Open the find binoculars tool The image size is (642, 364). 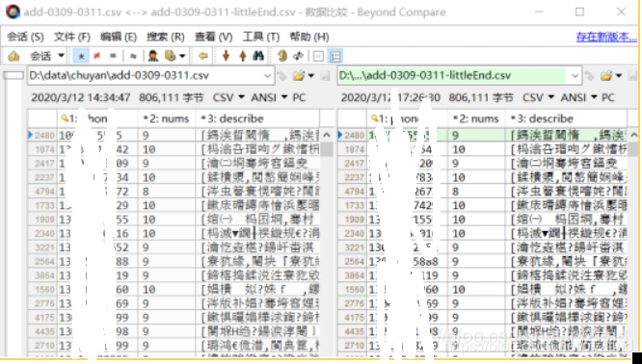[258, 56]
